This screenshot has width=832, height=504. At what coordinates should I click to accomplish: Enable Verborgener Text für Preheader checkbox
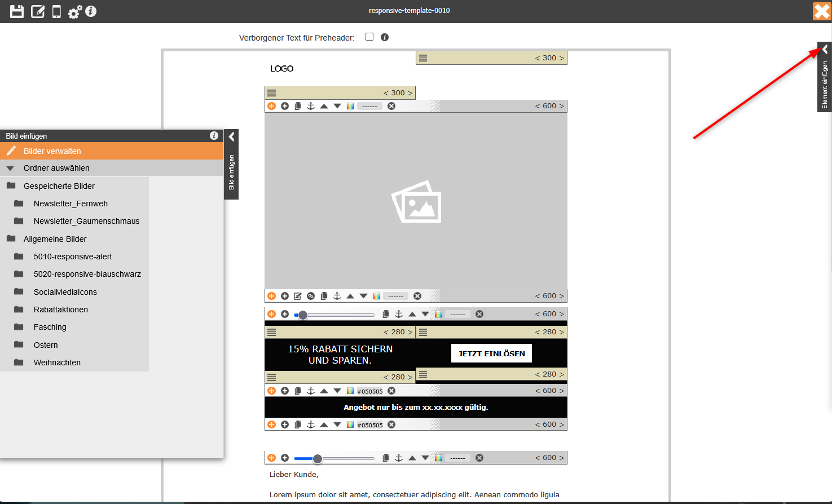coord(369,37)
